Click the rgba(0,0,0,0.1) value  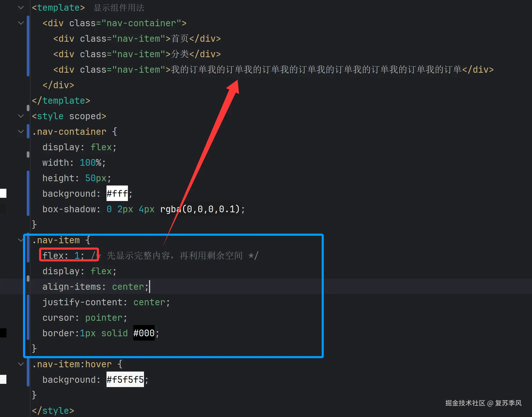pyautogui.click(x=200, y=209)
